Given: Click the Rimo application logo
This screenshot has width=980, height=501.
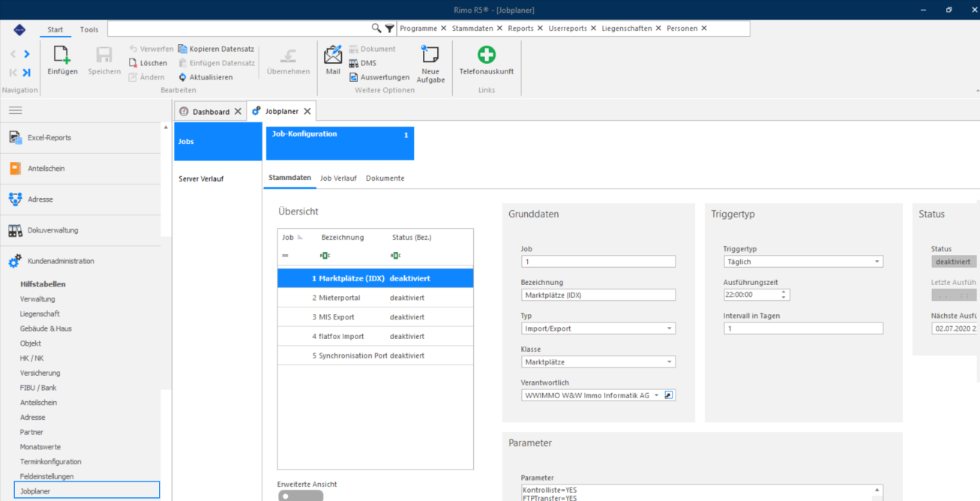Looking at the screenshot, I should click(20, 29).
